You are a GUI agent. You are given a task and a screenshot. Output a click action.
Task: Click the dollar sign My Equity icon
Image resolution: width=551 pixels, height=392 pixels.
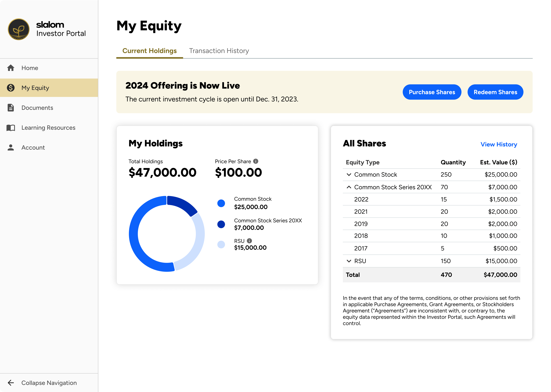[11, 88]
